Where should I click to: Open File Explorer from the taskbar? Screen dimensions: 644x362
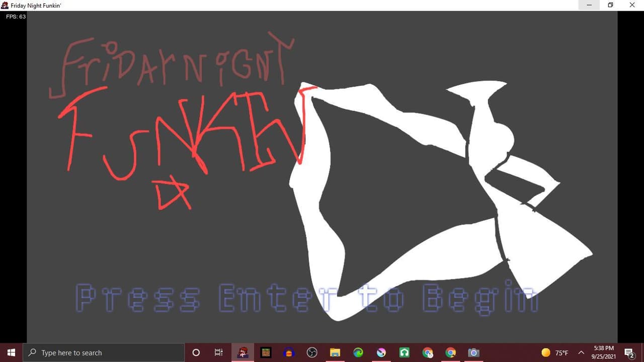click(x=335, y=352)
